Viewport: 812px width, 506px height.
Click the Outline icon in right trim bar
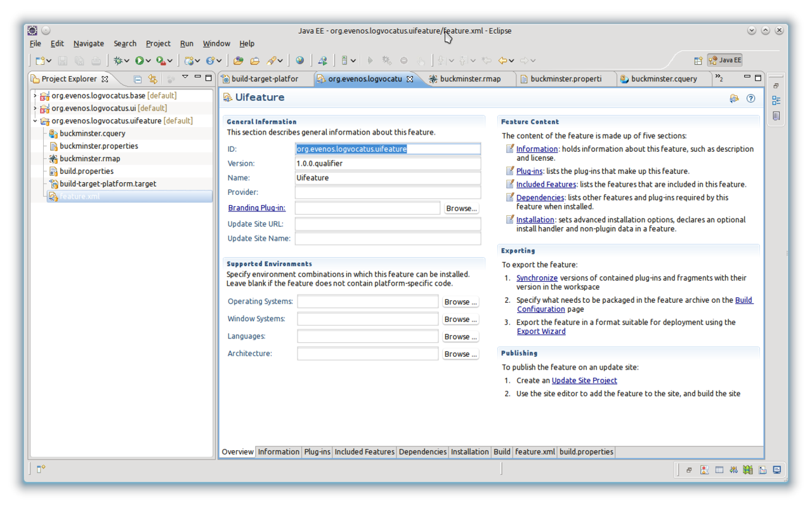tap(776, 100)
